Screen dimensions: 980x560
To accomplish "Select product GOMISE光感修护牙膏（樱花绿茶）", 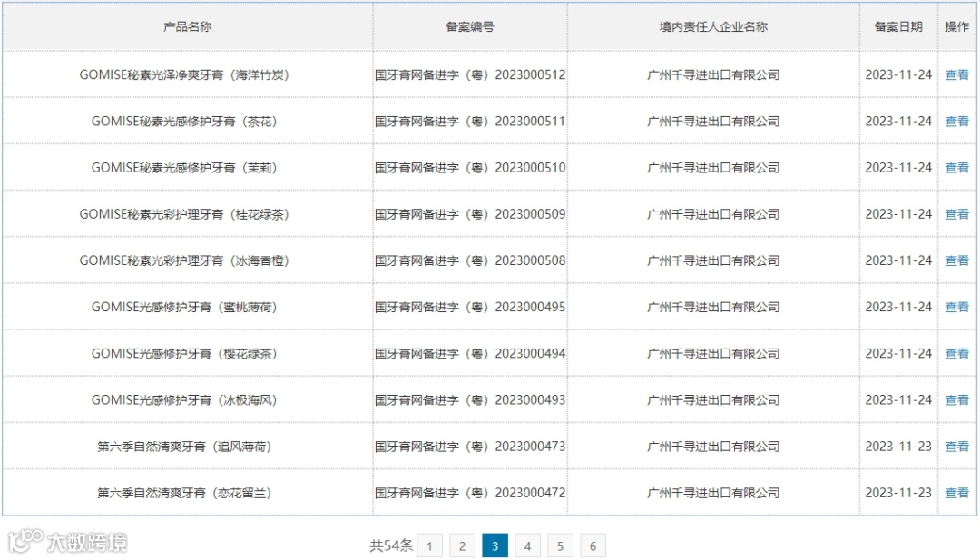I will coord(184,354).
